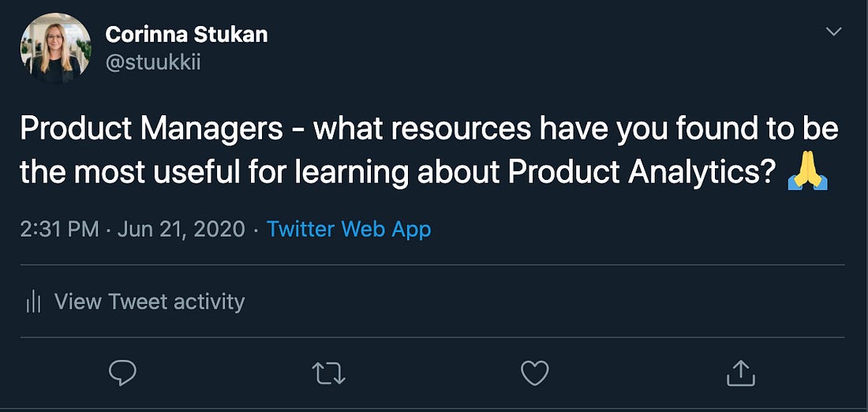Click the Twitter Web App link

coord(349,229)
